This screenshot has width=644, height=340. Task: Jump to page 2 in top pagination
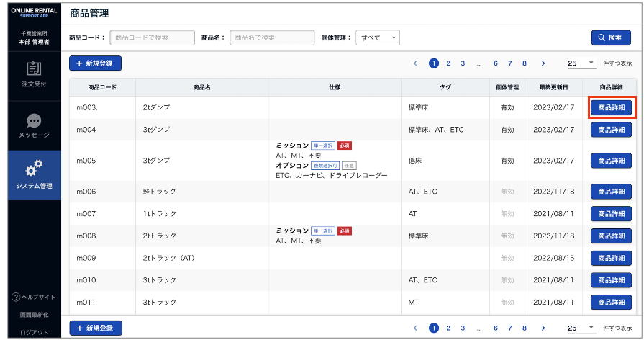click(448, 63)
